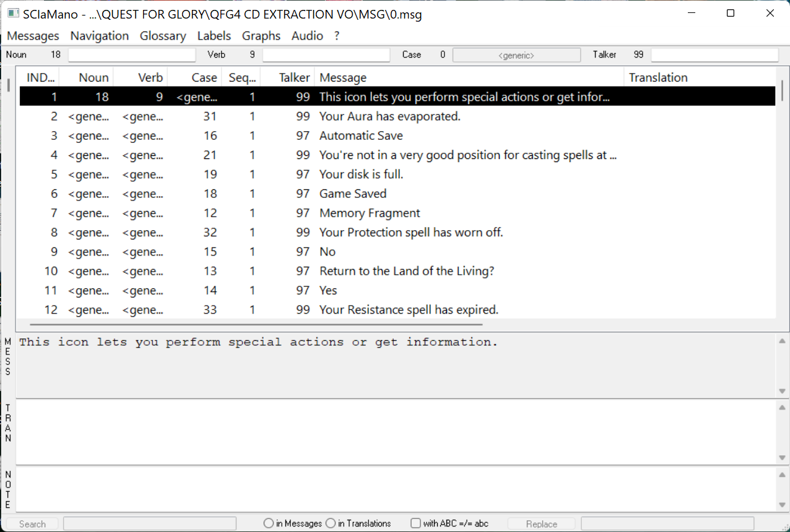The height and width of the screenshot is (532, 790).
Task: Select row 'Your Aura has evaporated.'
Action: pos(397,116)
